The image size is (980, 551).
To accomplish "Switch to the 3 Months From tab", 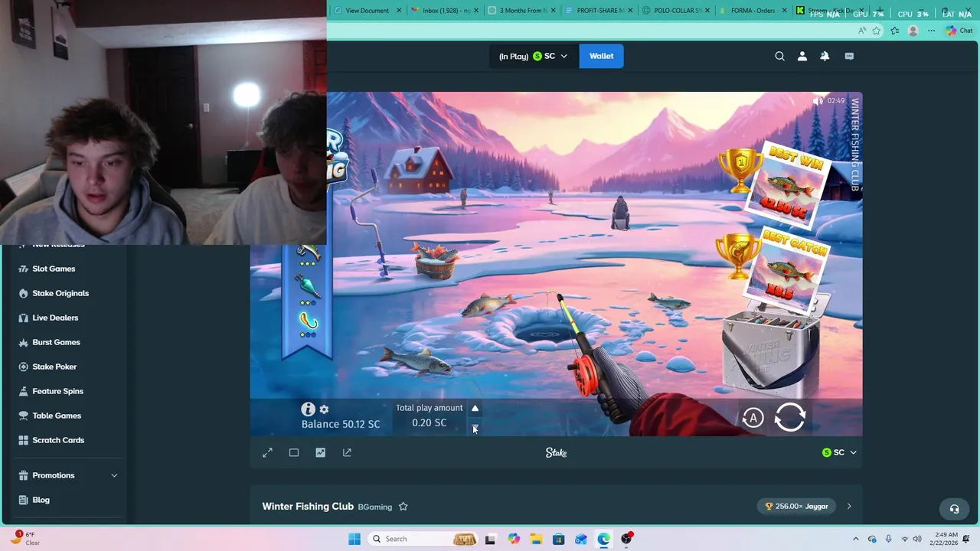I will pos(521,11).
